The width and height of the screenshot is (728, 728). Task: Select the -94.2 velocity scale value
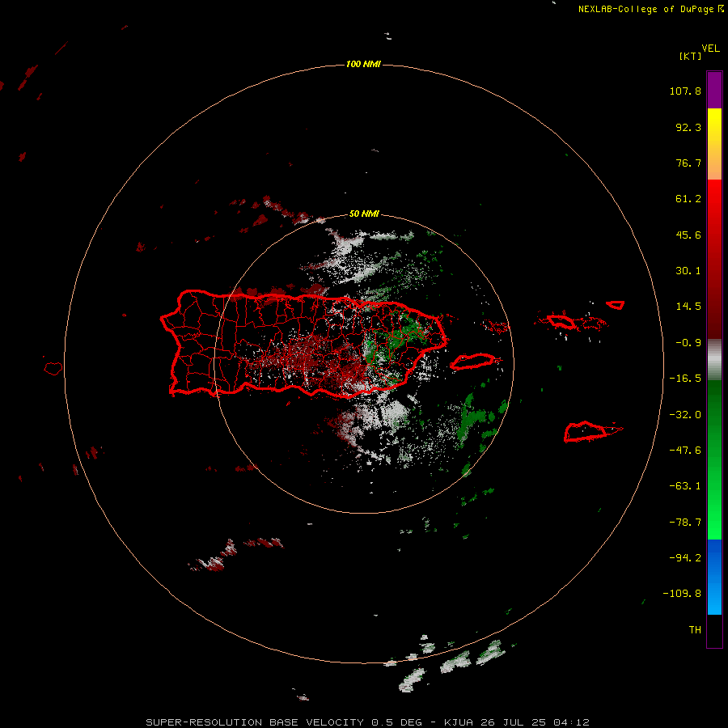tap(685, 558)
